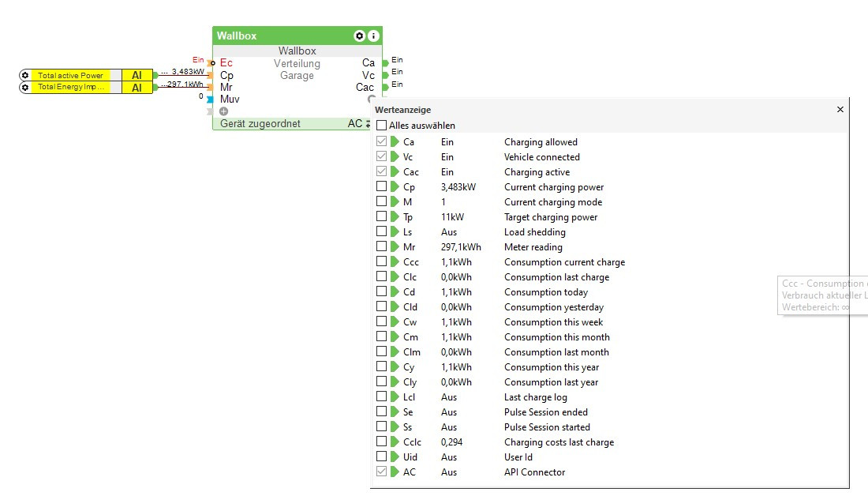Click green arrow icon for Vc row
The height and width of the screenshot is (496, 868).
[395, 157]
